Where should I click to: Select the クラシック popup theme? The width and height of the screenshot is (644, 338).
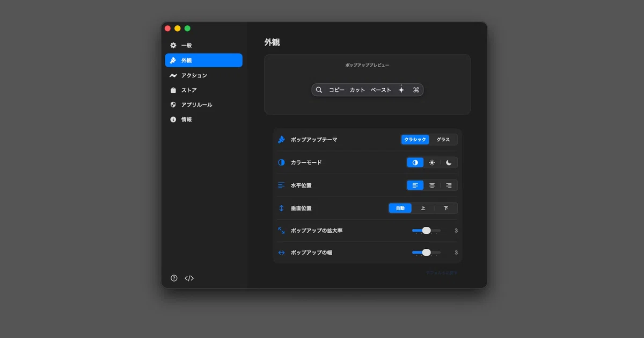tap(415, 140)
